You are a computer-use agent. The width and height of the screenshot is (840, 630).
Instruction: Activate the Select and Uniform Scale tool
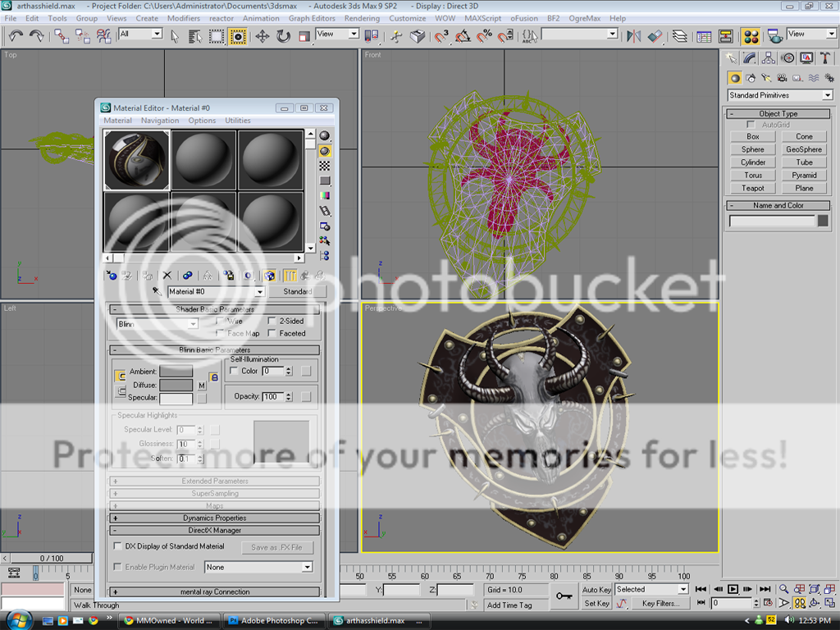click(304, 36)
